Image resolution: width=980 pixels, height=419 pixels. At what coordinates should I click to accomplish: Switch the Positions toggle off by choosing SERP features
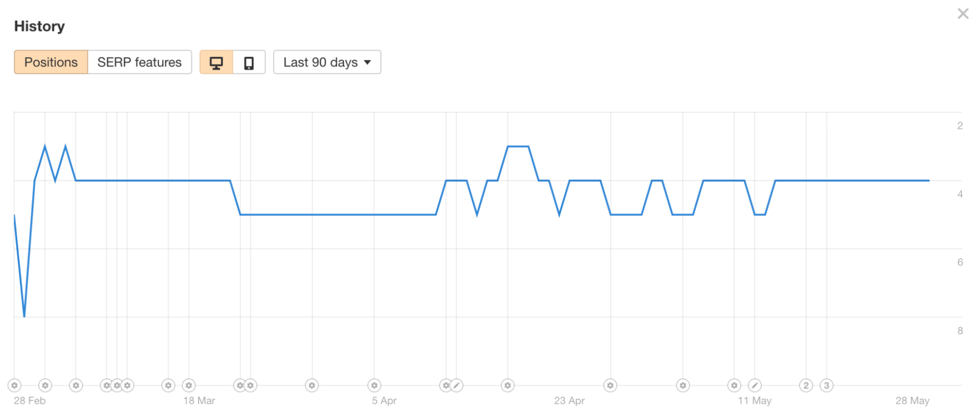click(x=139, y=62)
